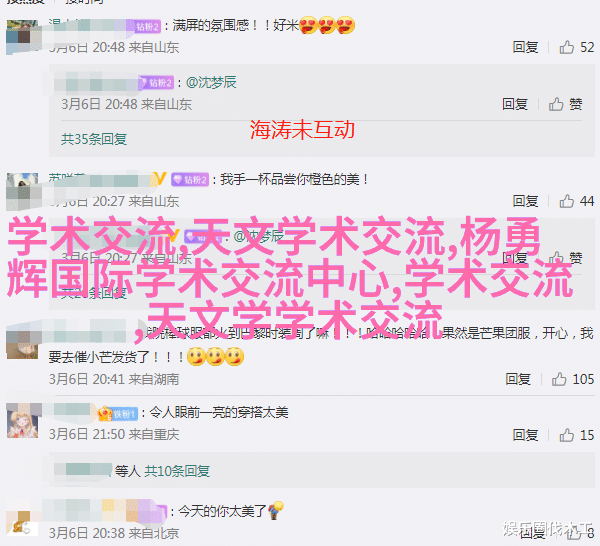This screenshot has width=600, height=546.
Task: Expand the 共10条回复 thread
Action: (x=177, y=471)
